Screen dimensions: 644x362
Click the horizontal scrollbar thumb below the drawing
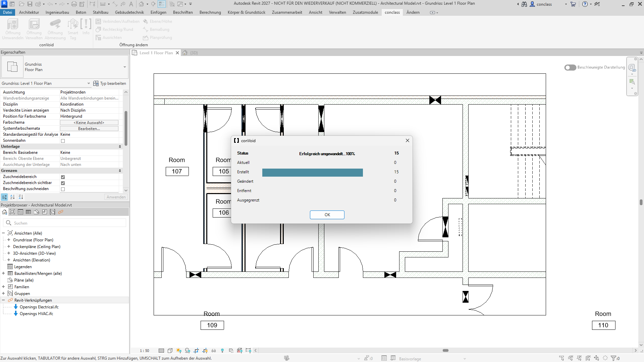click(x=445, y=351)
